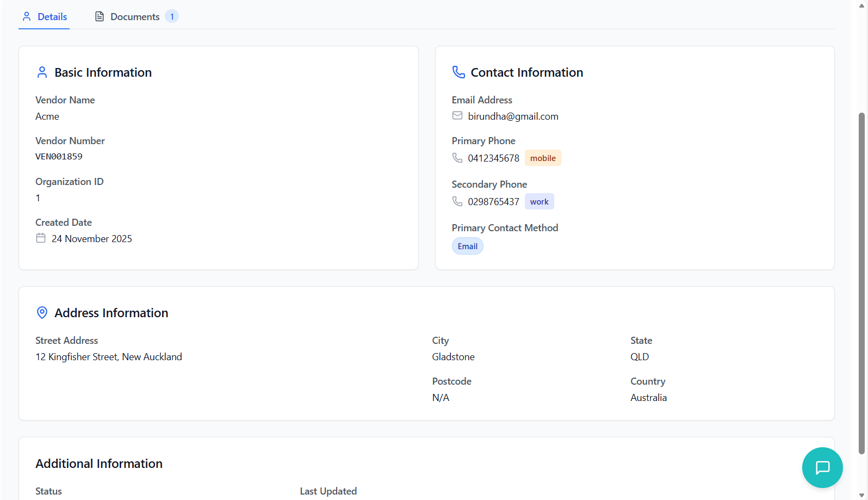Select primary phone number 0412345678
Viewport: 868px width, 500px height.
pyautogui.click(x=493, y=158)
